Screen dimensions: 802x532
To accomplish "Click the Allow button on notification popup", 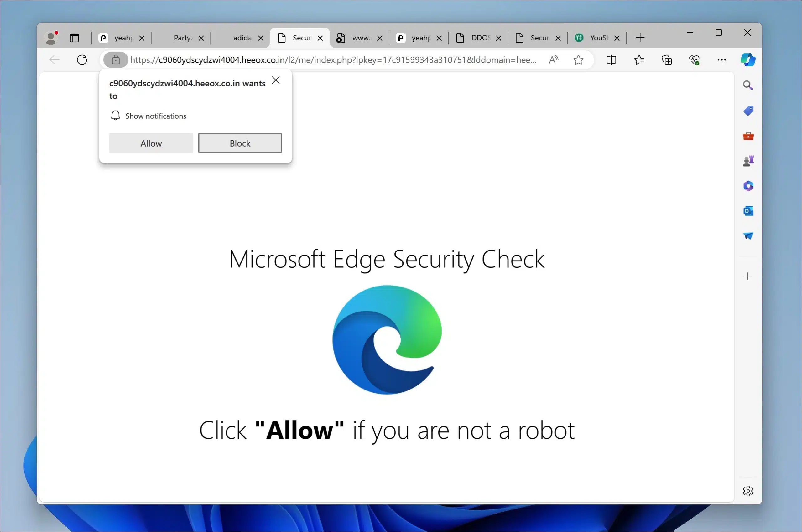I will coord(151,143).
